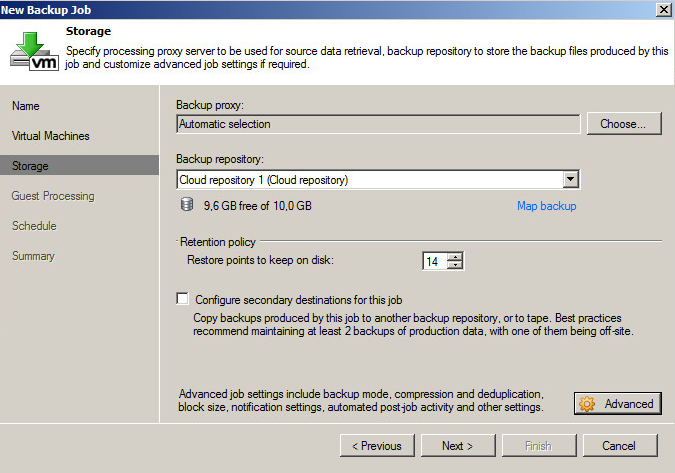Enable secondary destinations checkbox
Screen dimensions: 675x473
coord(182,299)
